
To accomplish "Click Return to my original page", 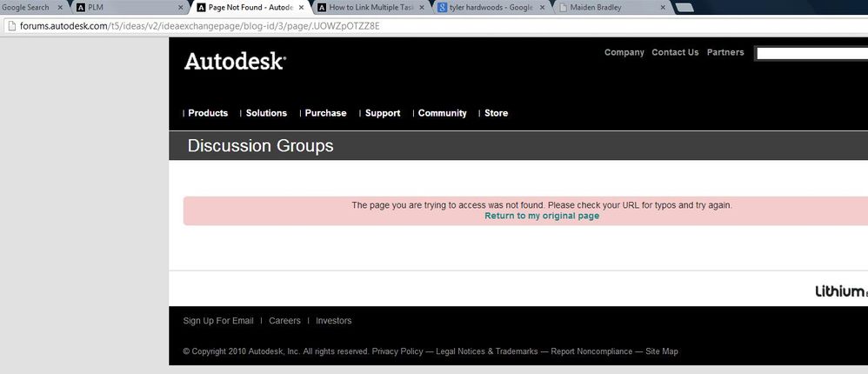I will click(x=542, y=216).
